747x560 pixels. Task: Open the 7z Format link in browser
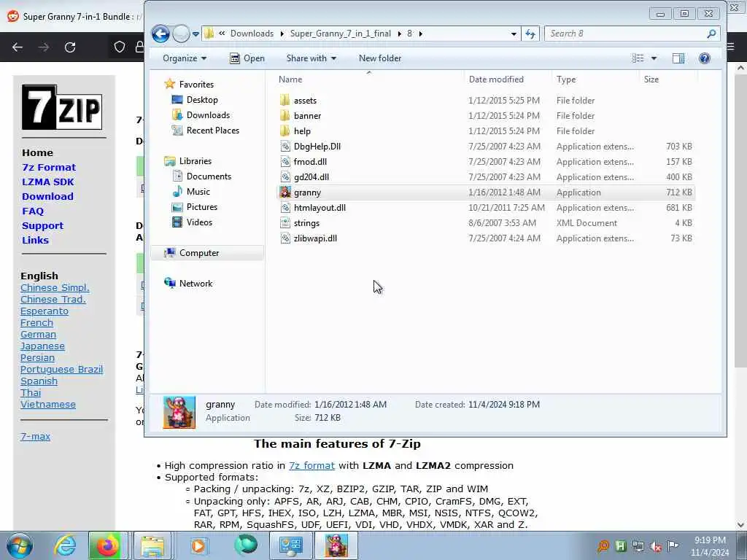tap(49, 167)
